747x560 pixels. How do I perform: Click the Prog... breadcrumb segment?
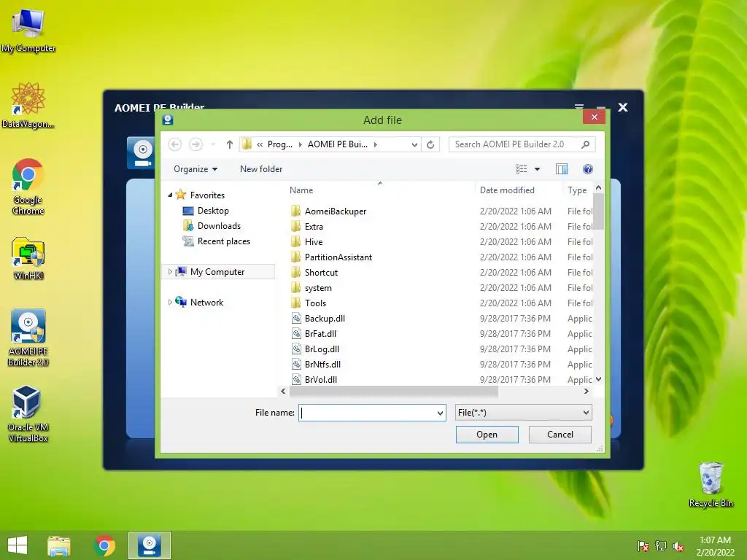(x=279, y=144)
